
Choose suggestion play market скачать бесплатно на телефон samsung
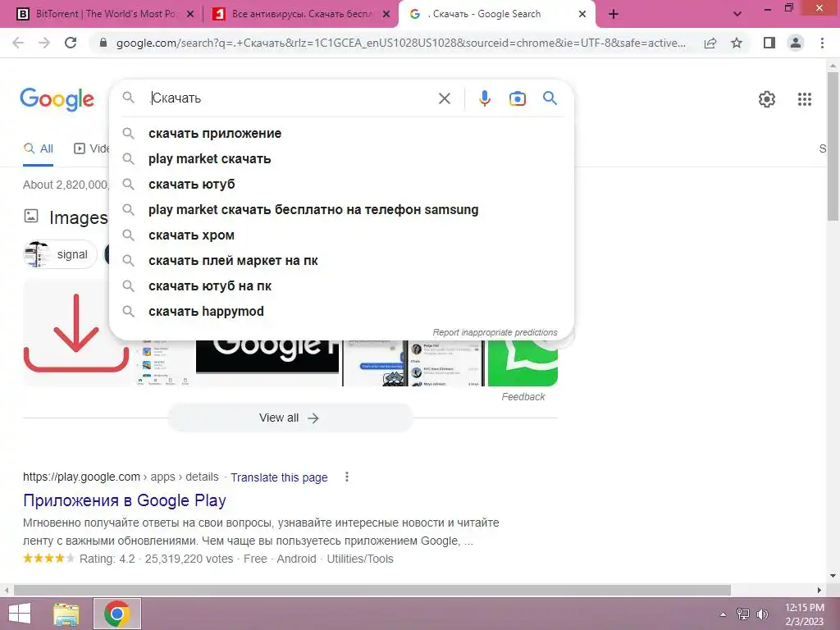[341, 209]
